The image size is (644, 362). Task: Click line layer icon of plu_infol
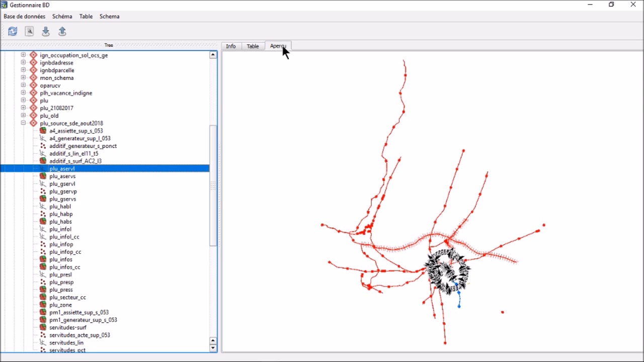coord(43,229)
